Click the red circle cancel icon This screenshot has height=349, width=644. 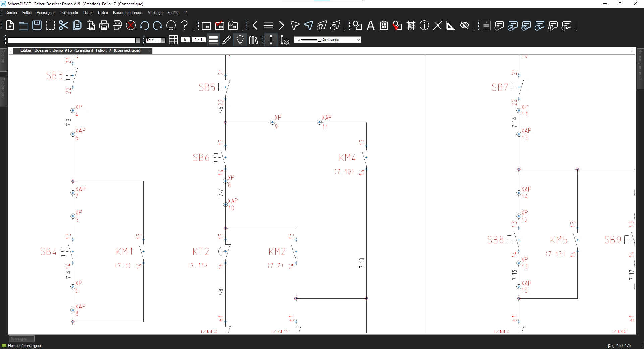tap(131, 26)
